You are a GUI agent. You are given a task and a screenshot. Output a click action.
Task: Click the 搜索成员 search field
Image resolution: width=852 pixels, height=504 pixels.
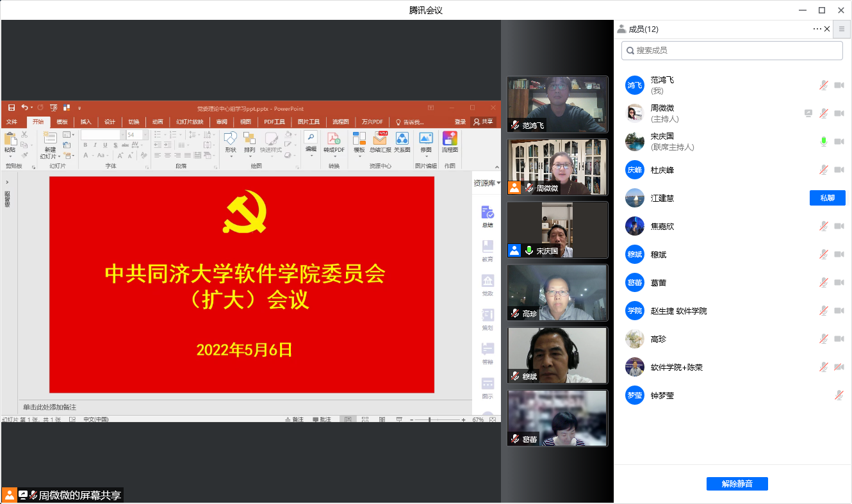point(732,50)
